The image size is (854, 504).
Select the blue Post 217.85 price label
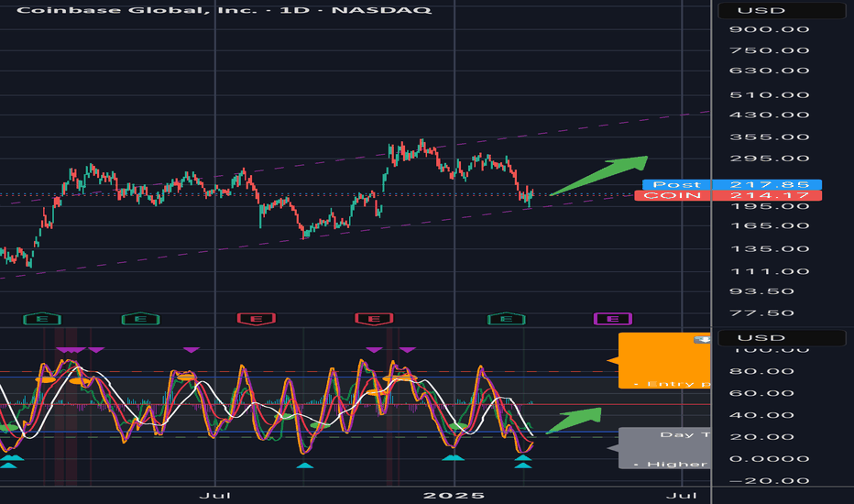(732, 185)
